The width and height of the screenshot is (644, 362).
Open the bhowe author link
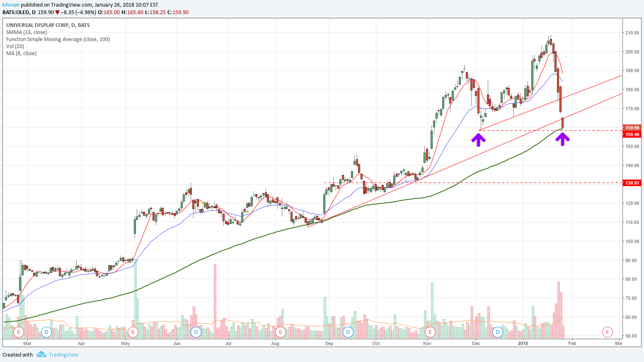(x=11, y=5)
